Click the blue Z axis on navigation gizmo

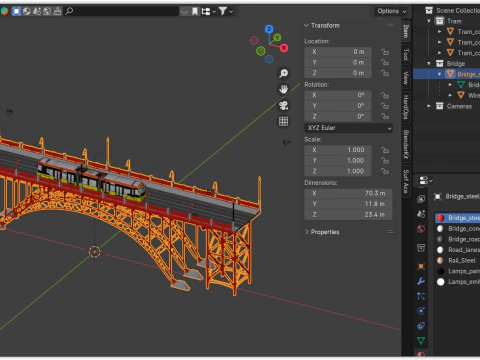(269, 29)
